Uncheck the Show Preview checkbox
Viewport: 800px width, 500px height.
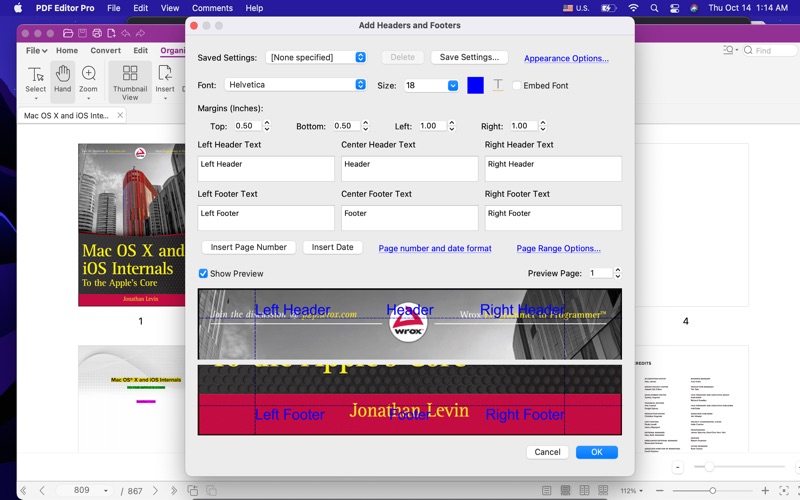(x=203, y=273)
